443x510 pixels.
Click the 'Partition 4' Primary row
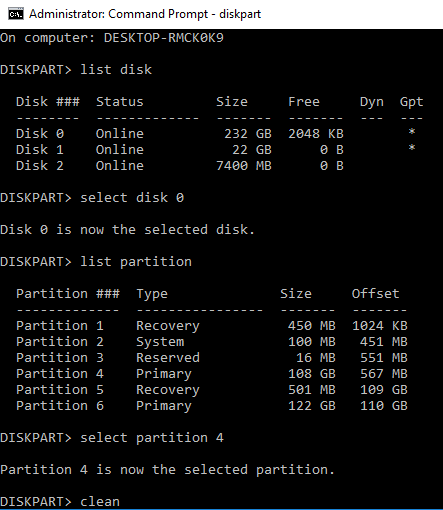pos(212,374)
